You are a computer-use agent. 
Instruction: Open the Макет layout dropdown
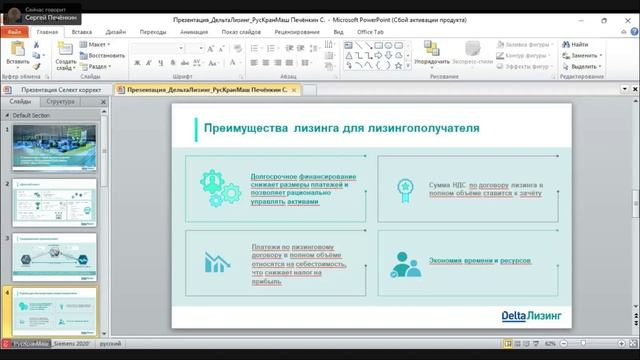(95, 44)
